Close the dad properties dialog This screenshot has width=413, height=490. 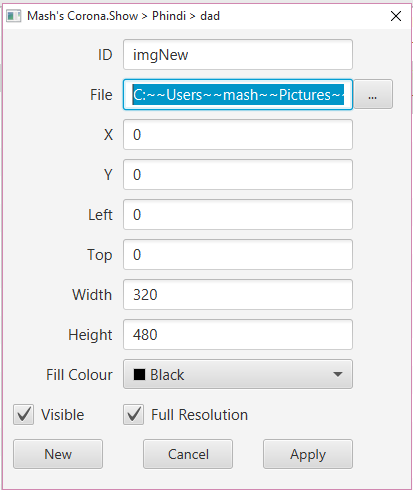(x=396, y=16)
